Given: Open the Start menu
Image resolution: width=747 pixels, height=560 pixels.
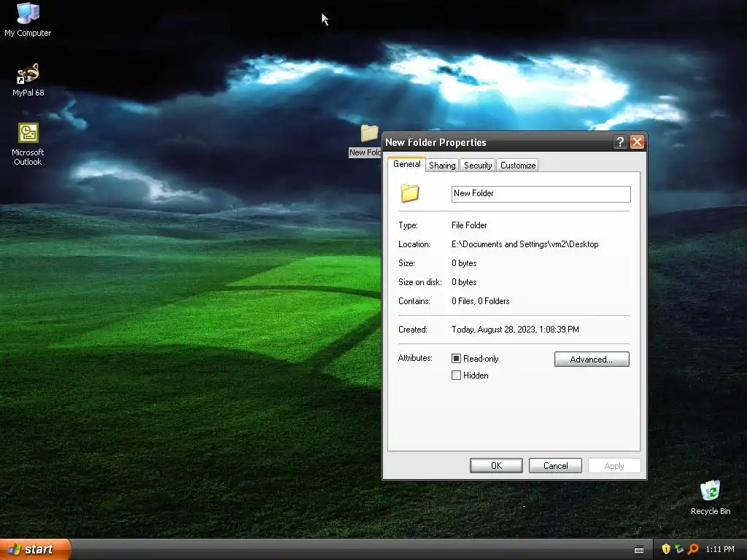Looking at the screenshot, I should tap(35, 549).
